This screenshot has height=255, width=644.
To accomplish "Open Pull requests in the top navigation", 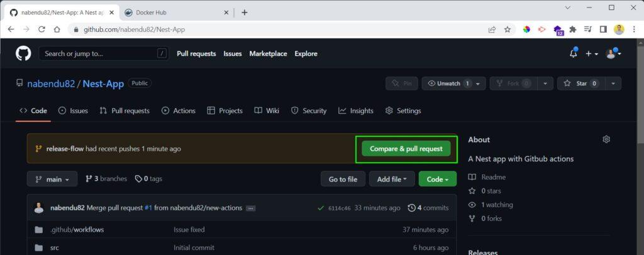I will tap(196, 54).
